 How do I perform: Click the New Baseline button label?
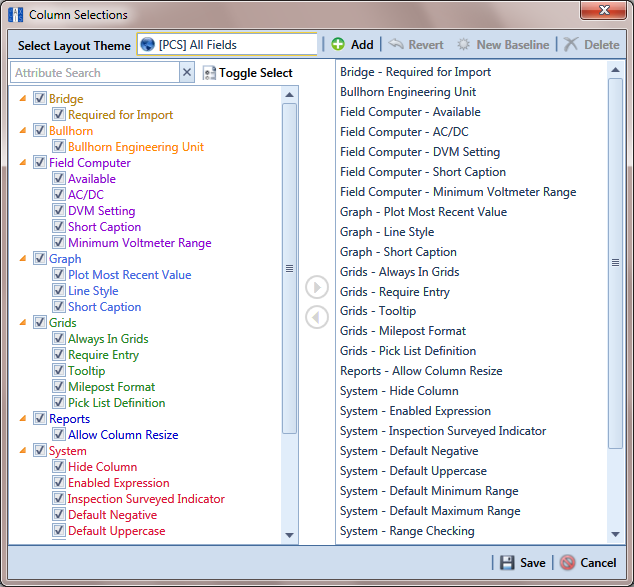click(513, 44)
